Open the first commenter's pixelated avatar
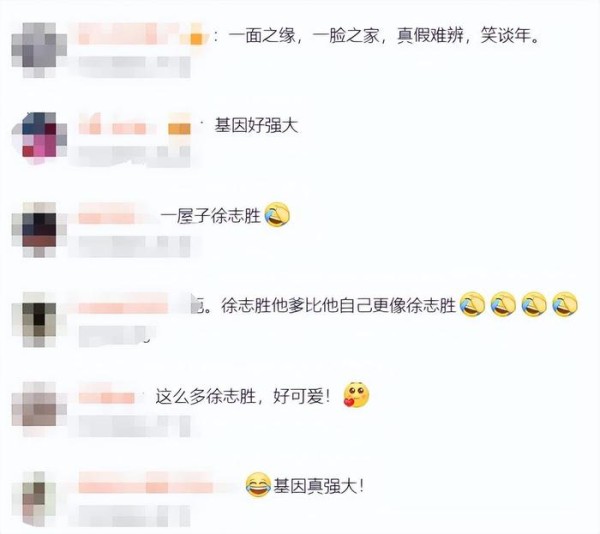 39,50
